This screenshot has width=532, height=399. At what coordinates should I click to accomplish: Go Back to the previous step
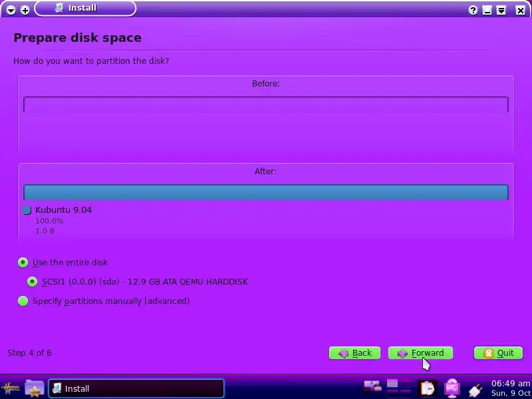tap(354, 353)
